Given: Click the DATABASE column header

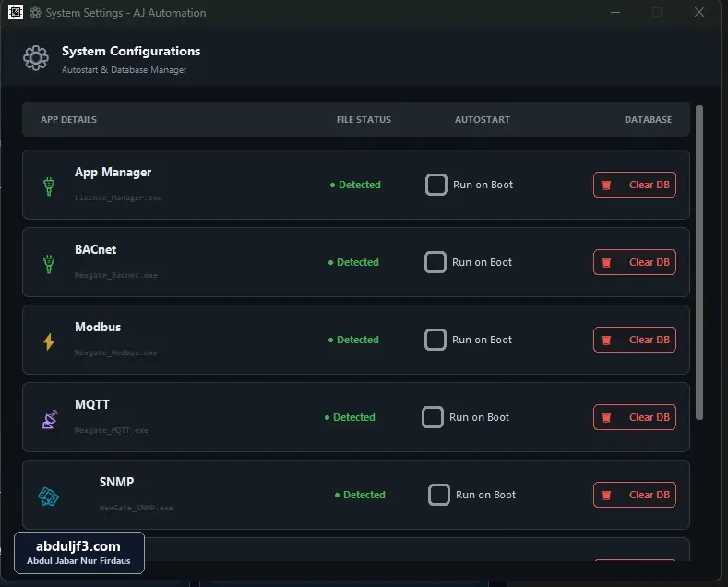Looking at the screenshot, I should coord(648,119).
